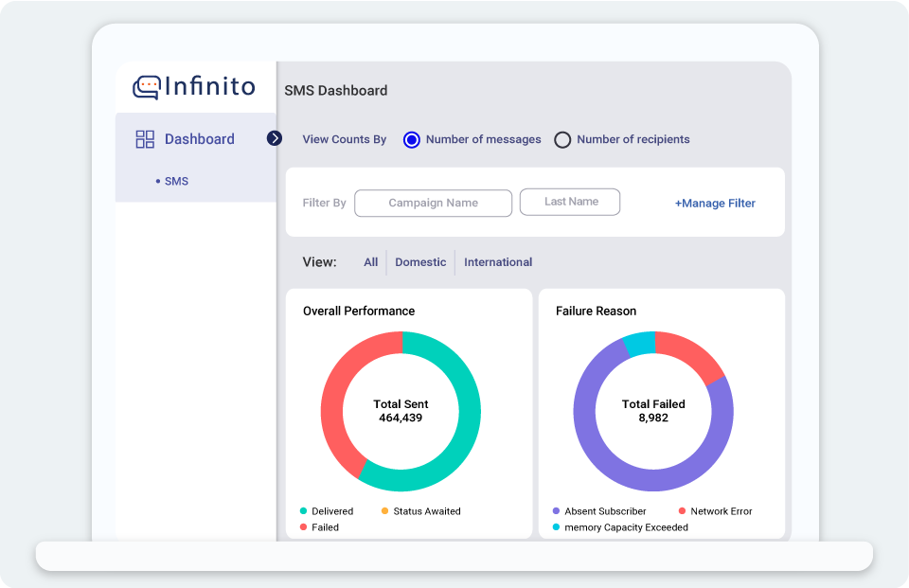Viewport: 909px width, 588px height.
Task: Click the Absent Subscriber purple legend dot
Action: click(x=557, y=510)
